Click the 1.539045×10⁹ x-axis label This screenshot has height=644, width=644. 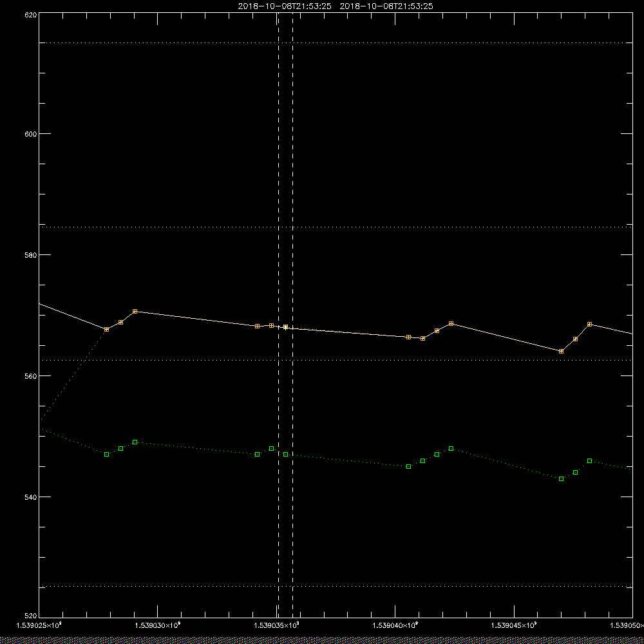(514, 625)
